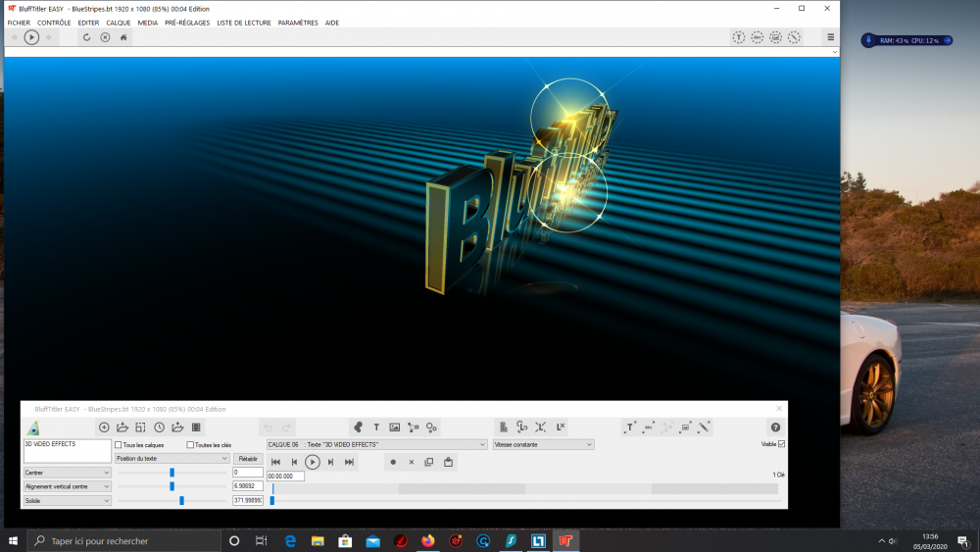Open the CALQUE menu
Image resolution: width=980 pixels, height=552 pixels.
[118, 23]
